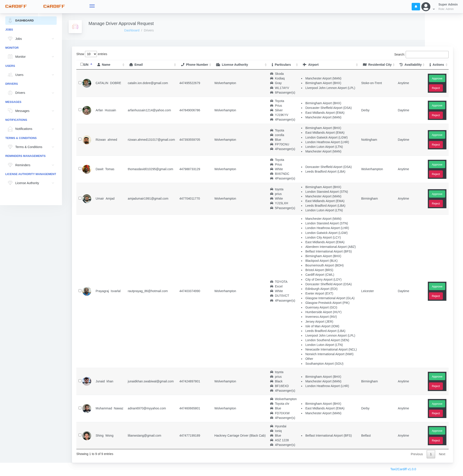Sort table by the Name column header
463x476 pixels.
[x=106, y=64]
